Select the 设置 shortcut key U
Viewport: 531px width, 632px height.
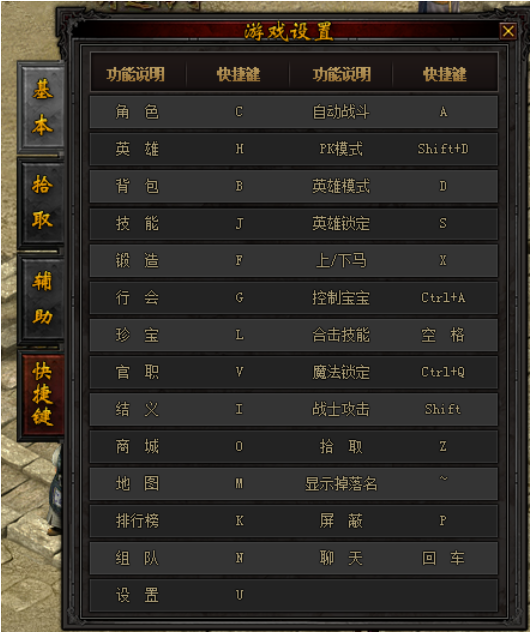click(239, 595)
